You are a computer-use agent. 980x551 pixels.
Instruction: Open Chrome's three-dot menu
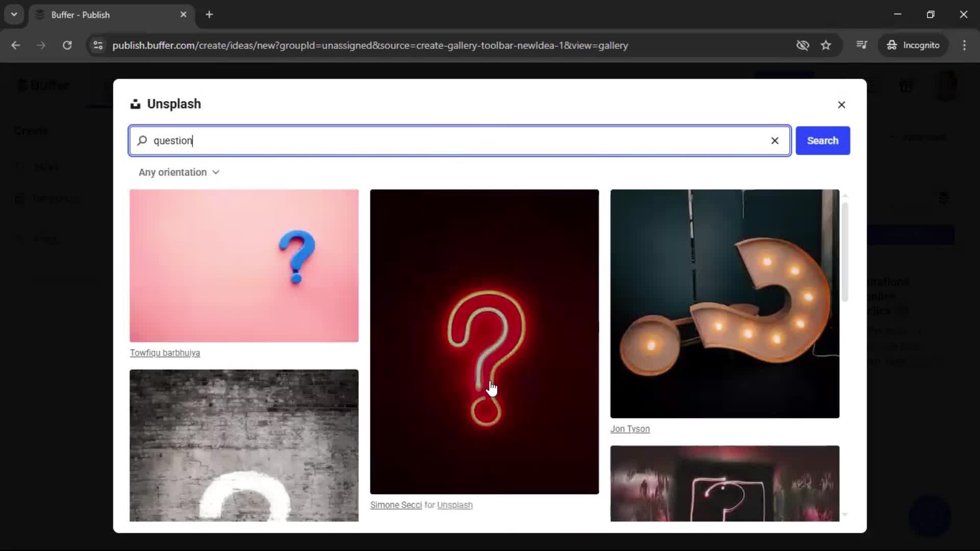965,45
